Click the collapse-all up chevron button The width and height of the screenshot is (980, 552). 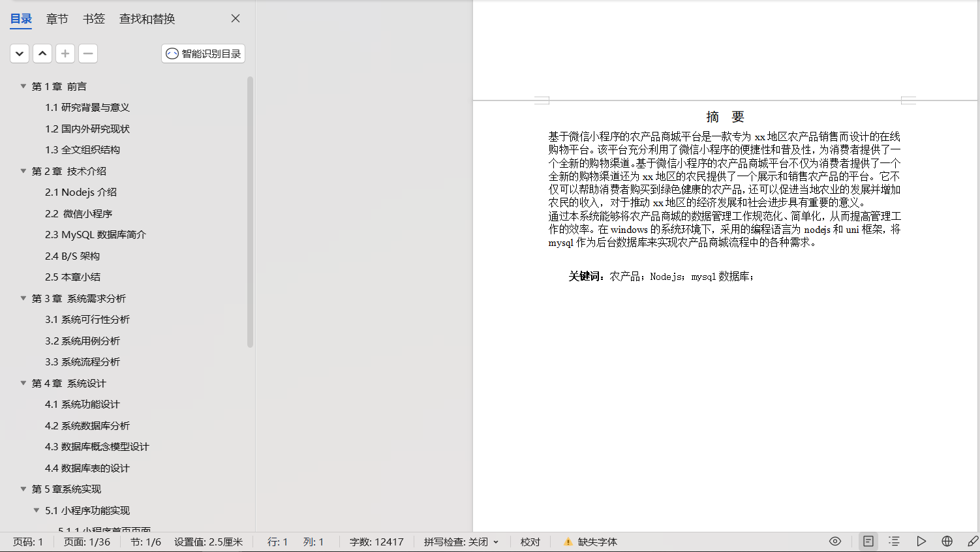pos(42,54)
